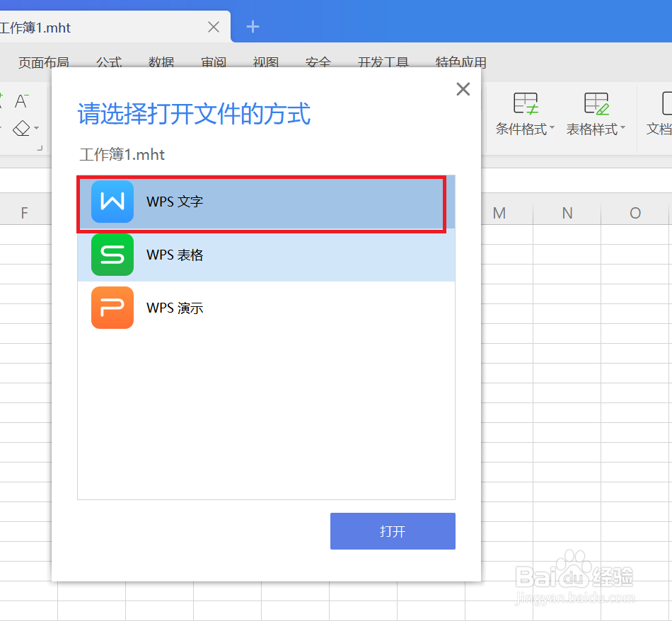The width and height of the screenshot is (672, 621).
Task: Open the 公式 ribbon tab
Action: point(109,62)
